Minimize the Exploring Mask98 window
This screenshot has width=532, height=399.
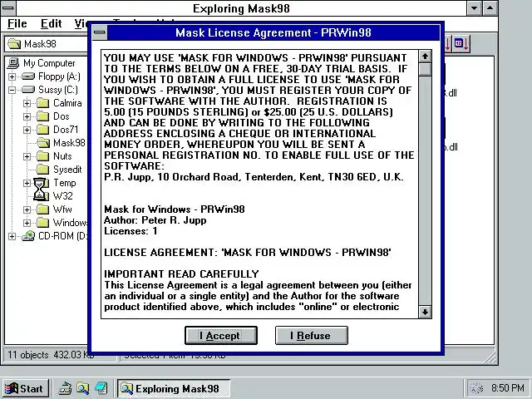475,8
